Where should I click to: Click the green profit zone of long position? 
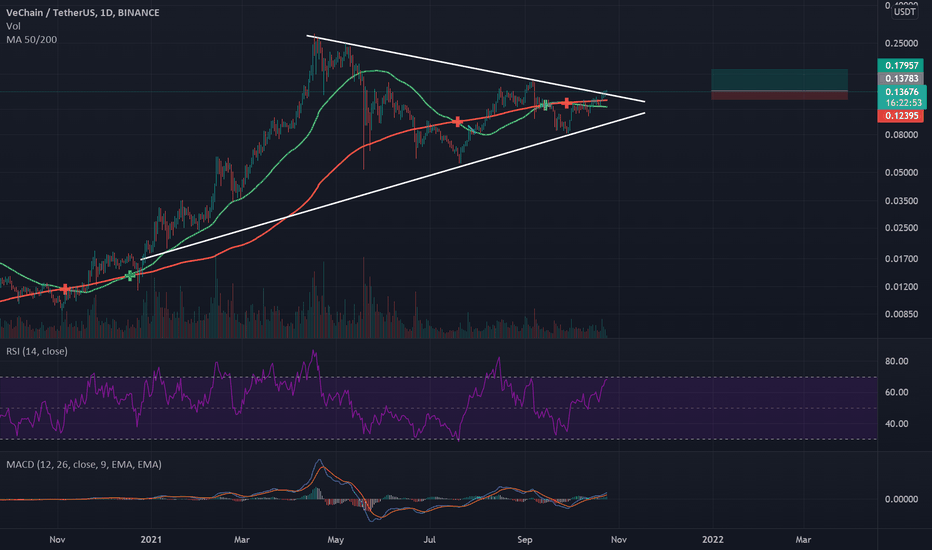point(779,80)
